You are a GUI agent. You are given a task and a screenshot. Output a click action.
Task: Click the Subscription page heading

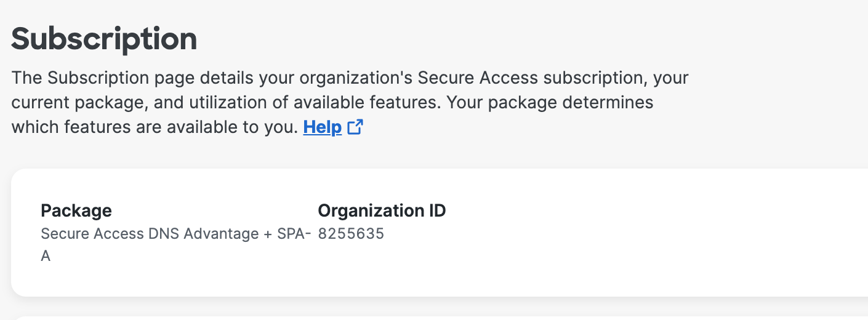click(x=104, y=39)
